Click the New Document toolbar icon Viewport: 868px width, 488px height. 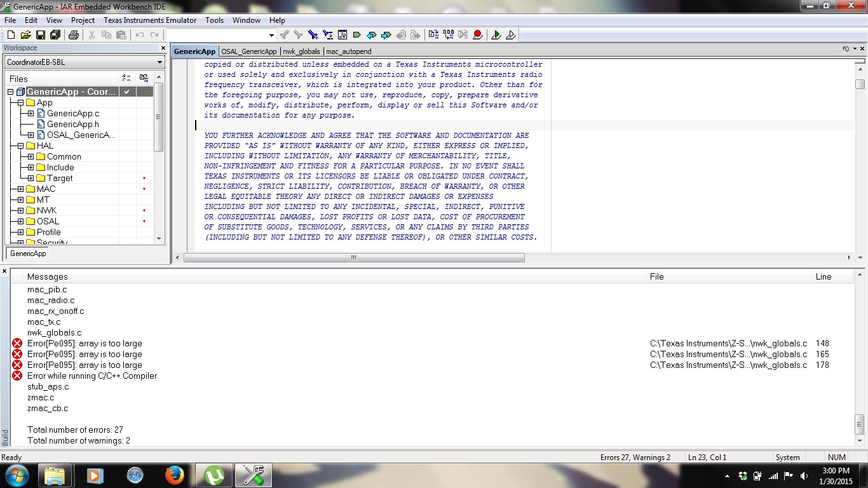point(11,35)
